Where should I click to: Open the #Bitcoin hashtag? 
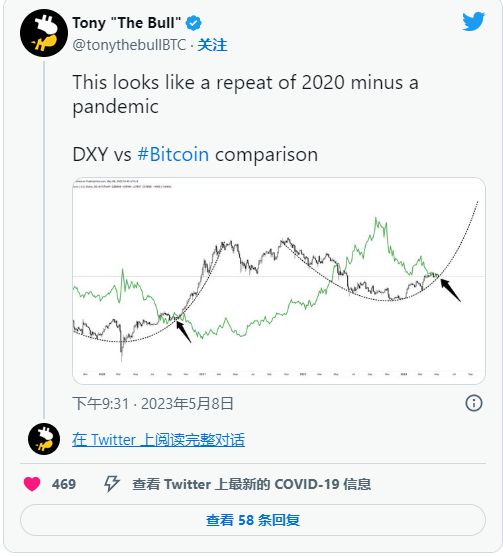click(x=173, y=155)
